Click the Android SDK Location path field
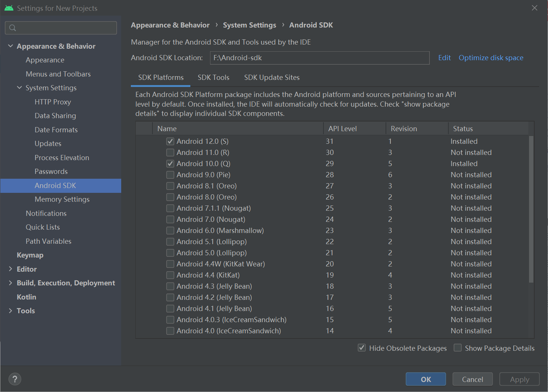548x392 pixels. [320, 58]
